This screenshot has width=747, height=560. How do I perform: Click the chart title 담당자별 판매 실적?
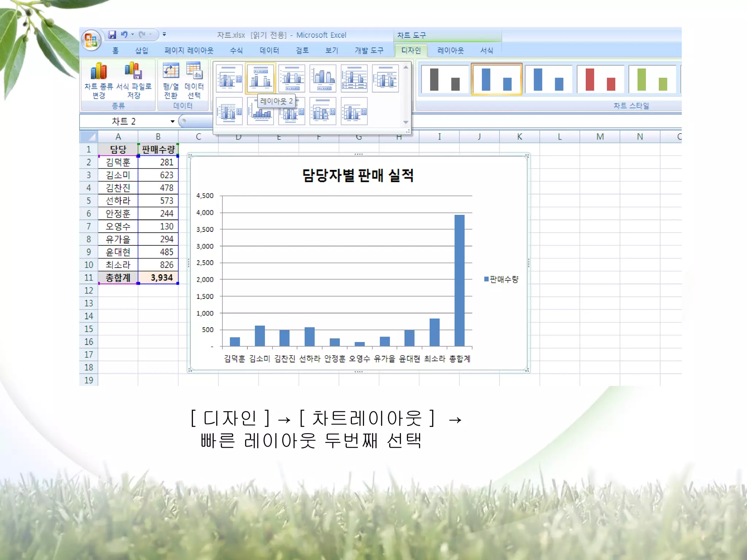click(x=358, y=176)
